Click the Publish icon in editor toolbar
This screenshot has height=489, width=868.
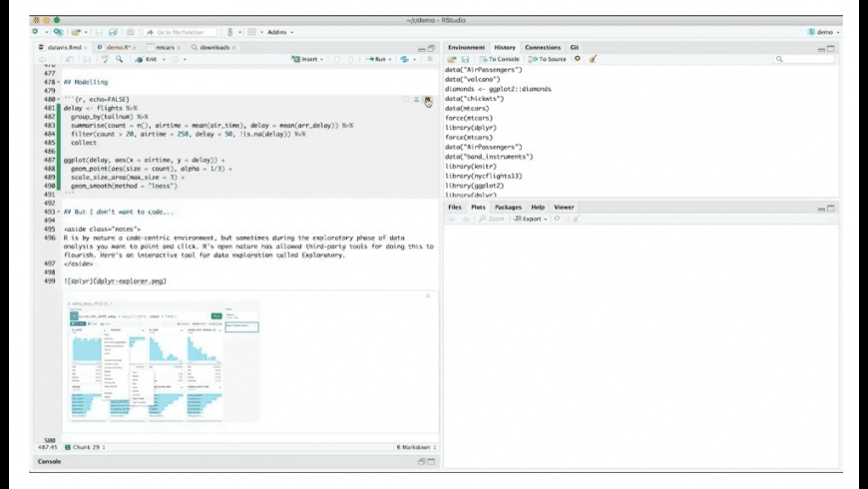click(x=405, y=59)
